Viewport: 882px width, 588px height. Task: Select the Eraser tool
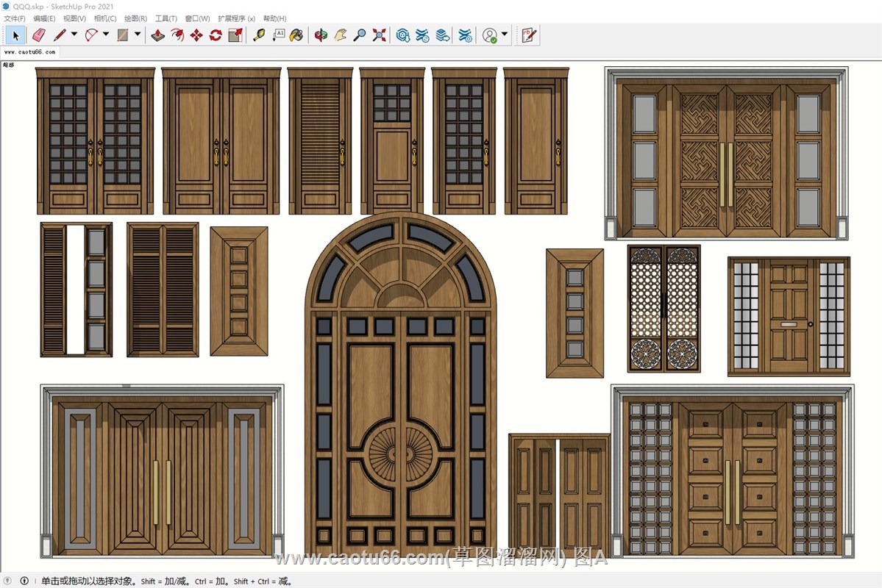click(x=39, y=35)
